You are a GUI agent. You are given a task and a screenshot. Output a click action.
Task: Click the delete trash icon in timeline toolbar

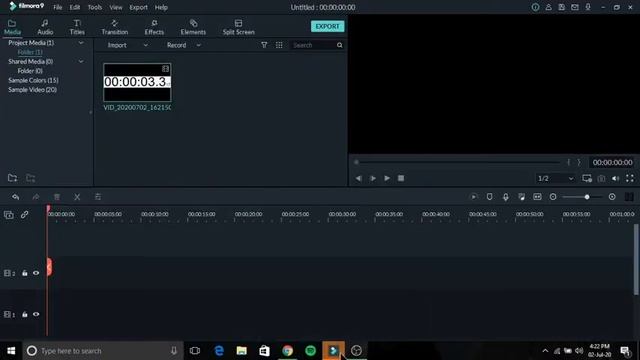(x=57, y=197)
